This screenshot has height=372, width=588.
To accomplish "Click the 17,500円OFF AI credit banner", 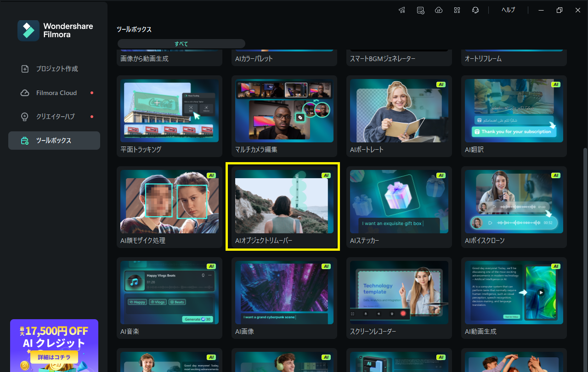I will (x=54, y=345).
